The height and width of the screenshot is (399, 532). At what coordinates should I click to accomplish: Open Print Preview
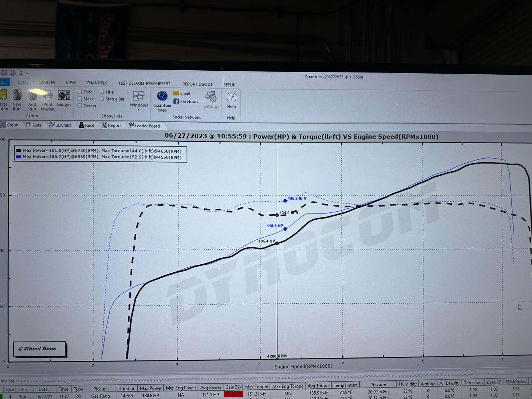pyautogui.click(x=48, y=100)
